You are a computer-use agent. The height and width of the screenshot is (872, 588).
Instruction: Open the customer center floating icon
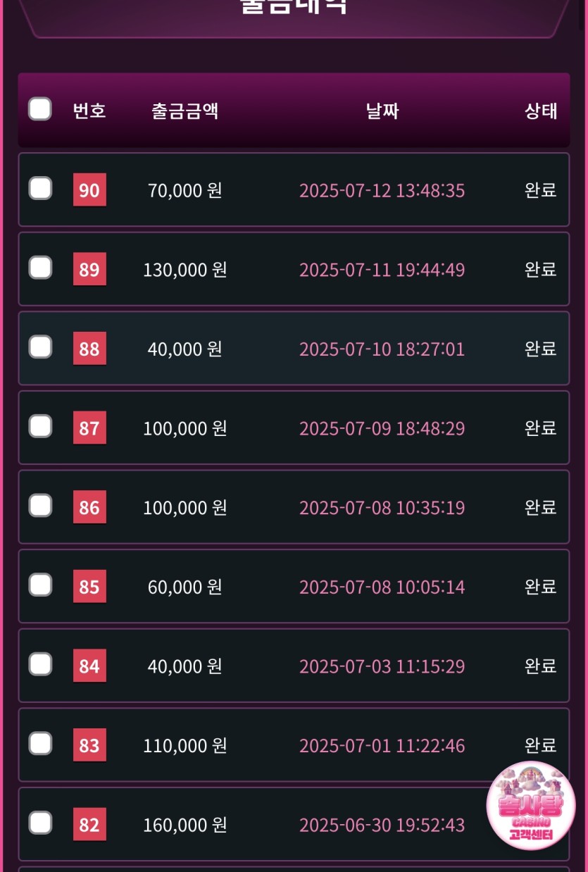530,805
